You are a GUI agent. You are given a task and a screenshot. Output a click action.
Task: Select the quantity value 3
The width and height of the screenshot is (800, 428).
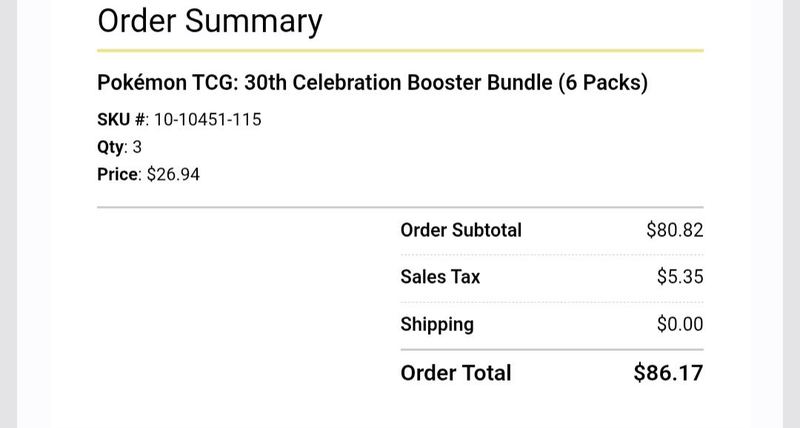click(x=137, y=147)
